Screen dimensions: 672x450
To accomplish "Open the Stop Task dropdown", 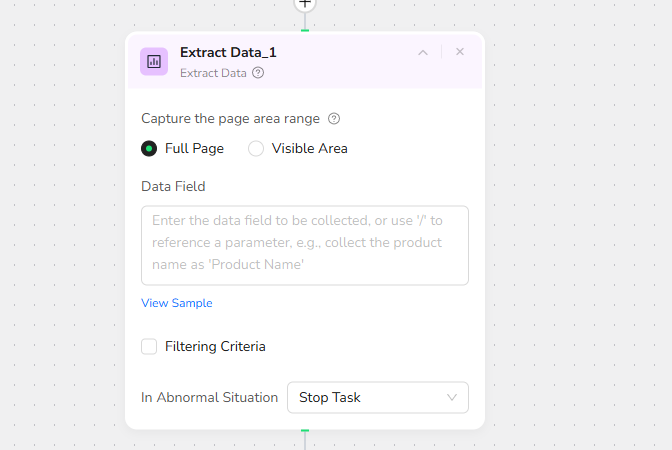I will tap(377, 397).
